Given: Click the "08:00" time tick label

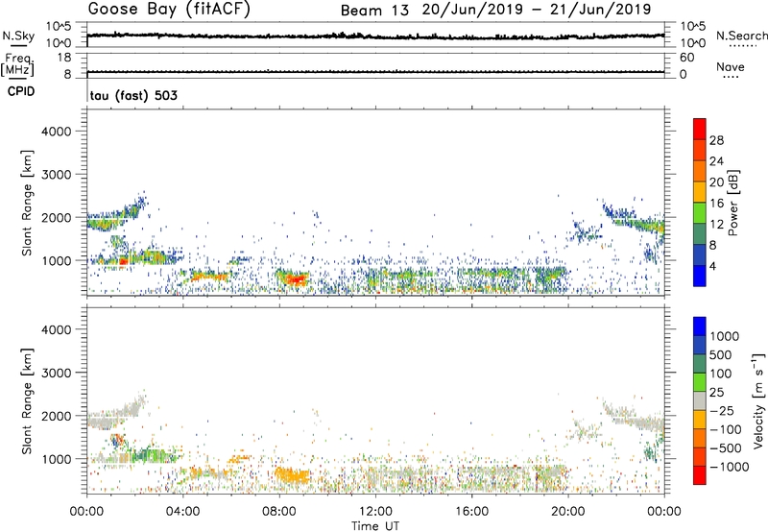Looking at the screenshot, I should [279, 512].
